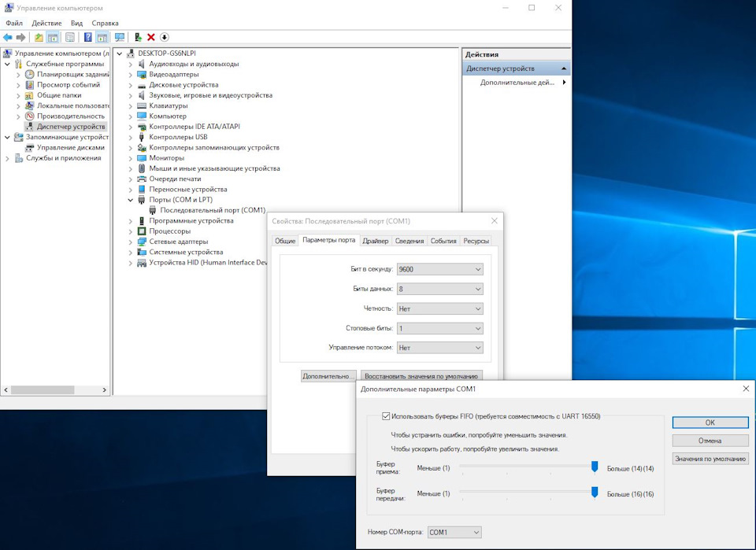Expand the Сетевые адаптеры node
The width and height of the screenshot is (756, 550).
pyautogui.click(x=130, y=242)
